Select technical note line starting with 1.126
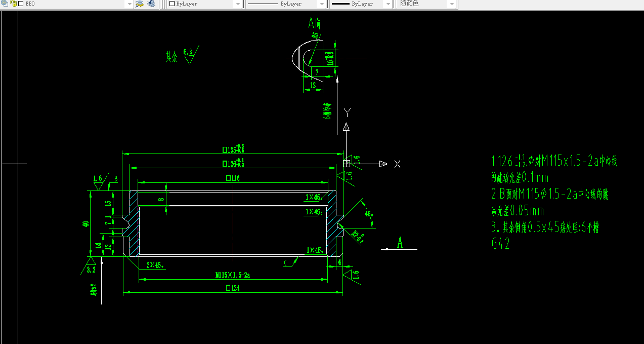Image resolution: width=644 pixels, height=344 pixels. point(554,162)
